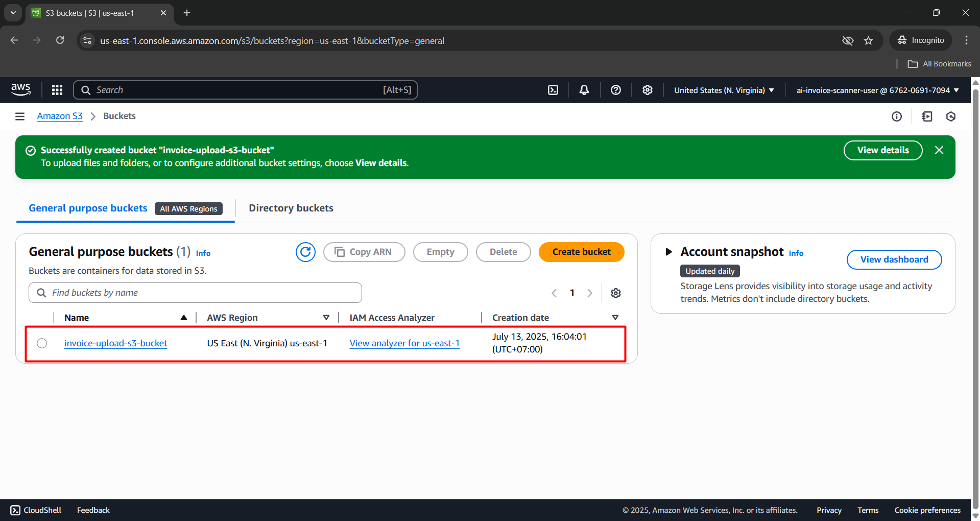Screen dimensions: 980x521
Task: Click the Find buckets by name field
Action: coord(196,293)
